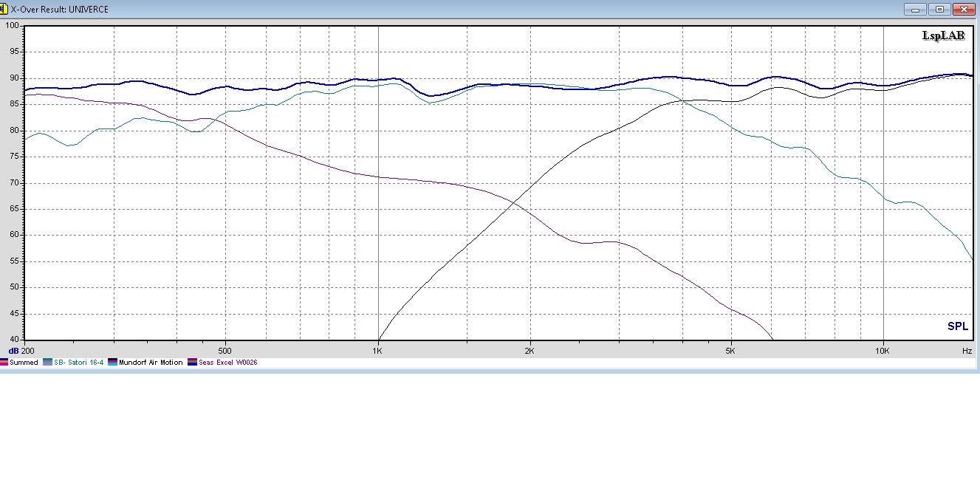Maximize the X-Over Result window
Image resolution: width=980 pixels, height=480 pixels.
(939, 10)
